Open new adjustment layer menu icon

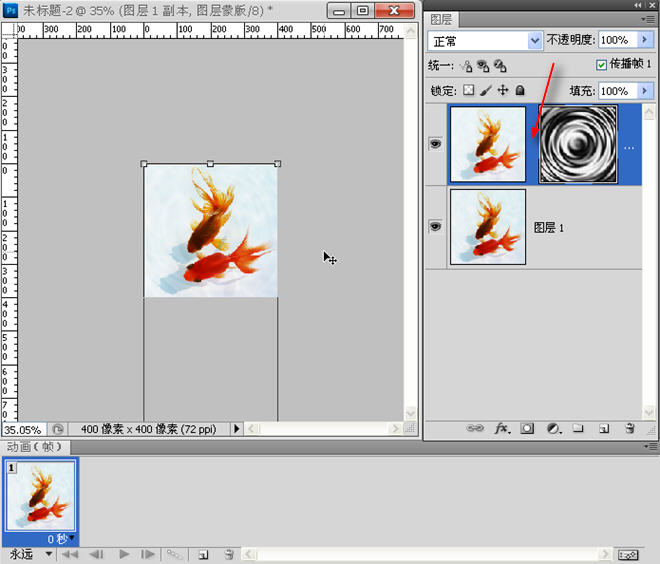pyautogui.click(x=554, y=428)
